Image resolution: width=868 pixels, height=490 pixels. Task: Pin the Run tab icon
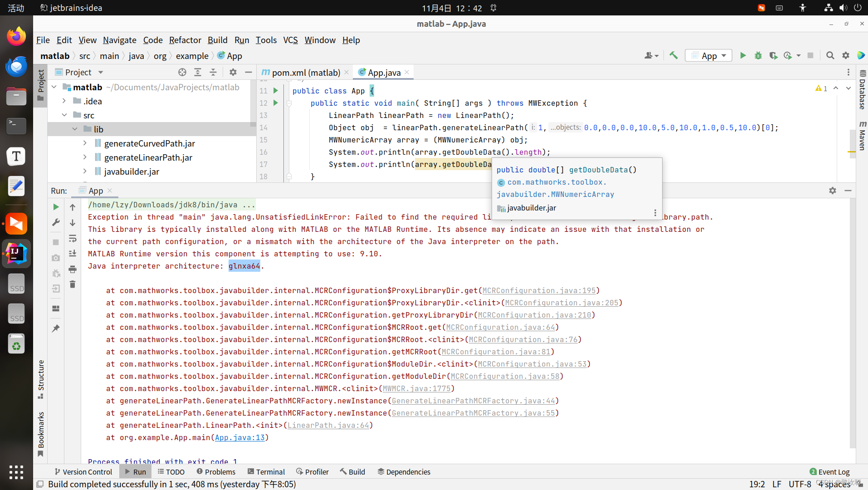(56, 328)
